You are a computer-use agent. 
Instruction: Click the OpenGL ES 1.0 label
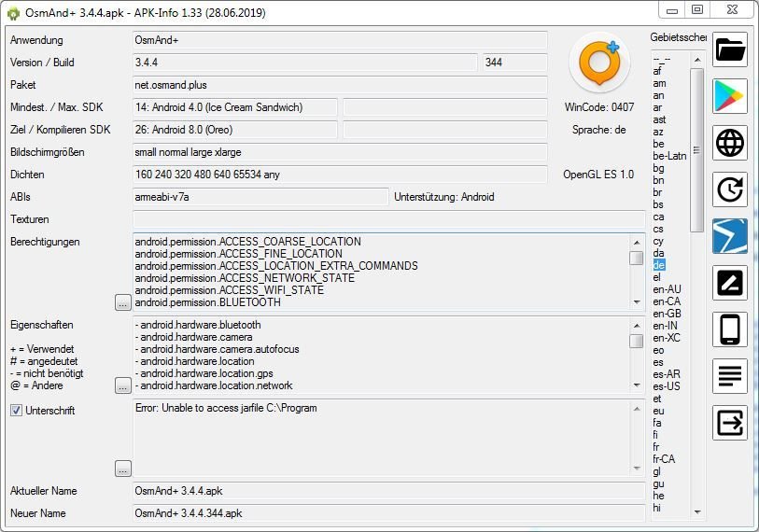click(598, 175)
